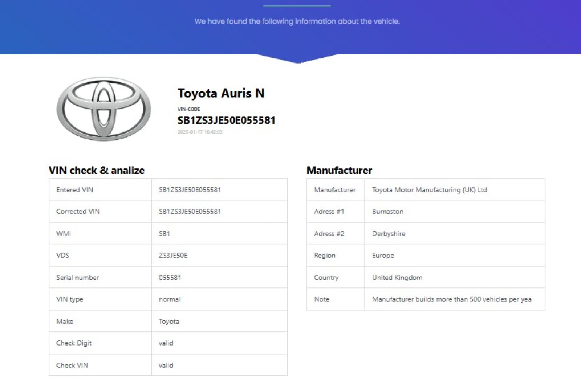Click the Adress #1 label
This screenshot has width=581, height=392.
(x=329, y=211)
